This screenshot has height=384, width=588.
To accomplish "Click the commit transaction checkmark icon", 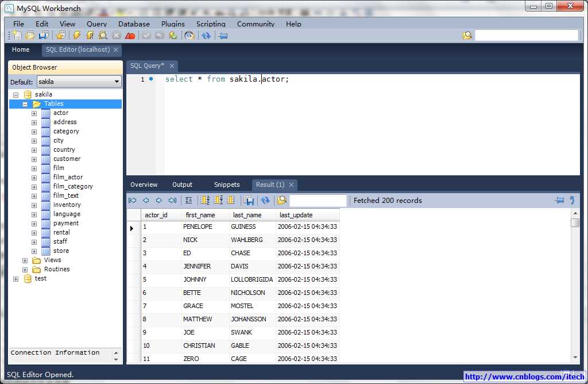I will 146,36.
